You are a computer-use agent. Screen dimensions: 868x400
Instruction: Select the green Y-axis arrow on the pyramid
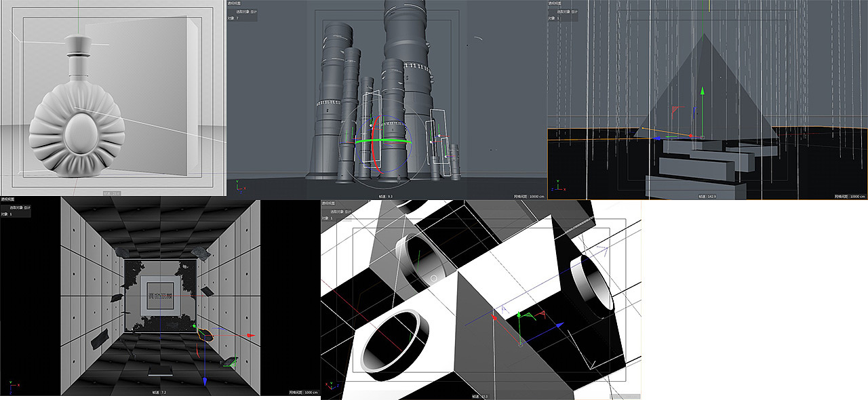(x=703, y=90)
